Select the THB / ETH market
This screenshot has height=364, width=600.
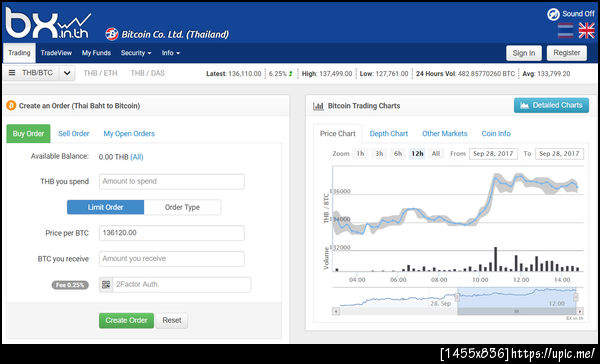100,73
